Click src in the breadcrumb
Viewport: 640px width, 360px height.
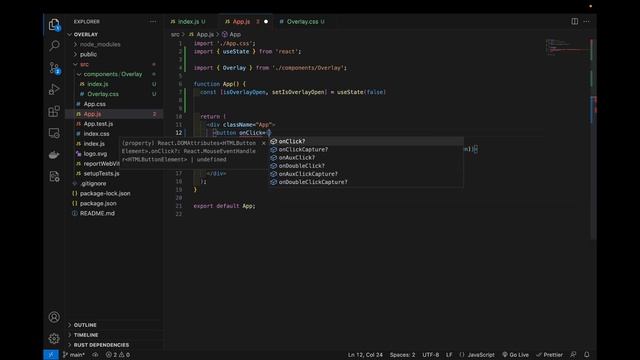pos(175,35)
